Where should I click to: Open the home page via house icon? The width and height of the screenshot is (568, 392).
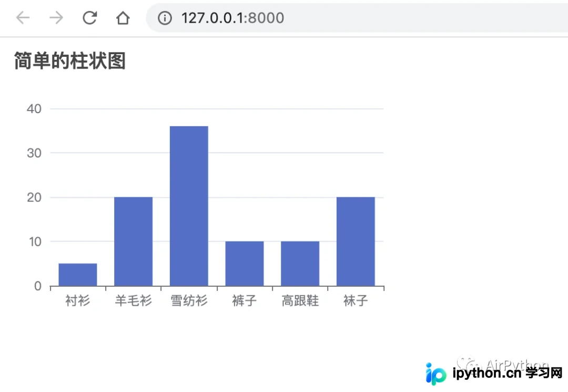(x=123, y=18)
